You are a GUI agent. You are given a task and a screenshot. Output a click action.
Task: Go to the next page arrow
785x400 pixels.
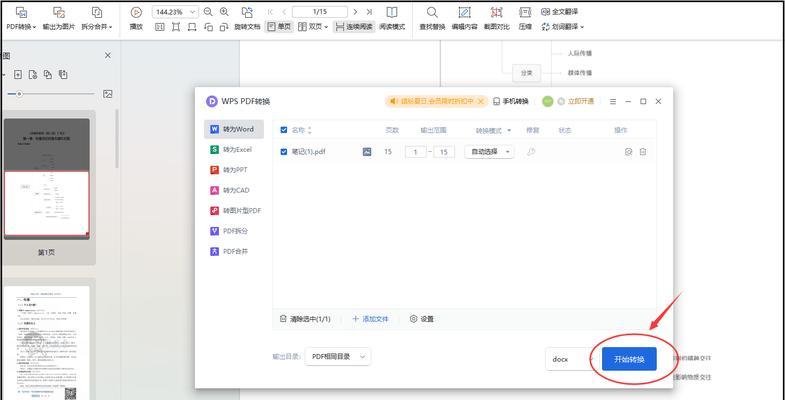coord(355,12)
